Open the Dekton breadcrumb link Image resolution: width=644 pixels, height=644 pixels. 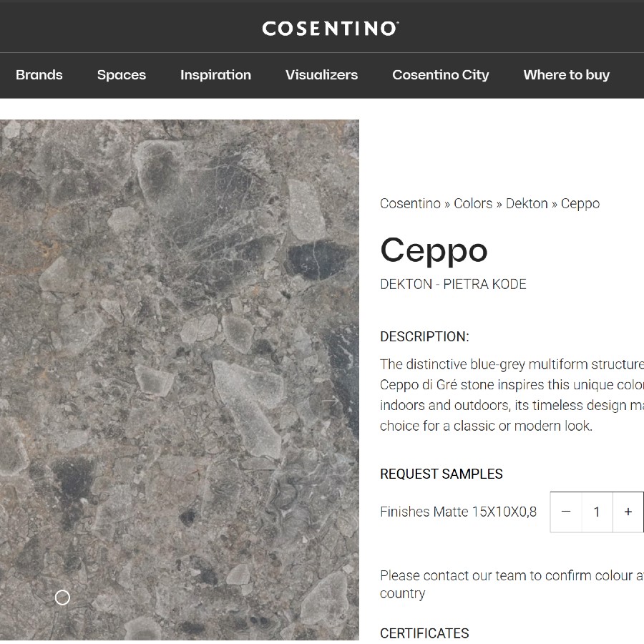527,203
